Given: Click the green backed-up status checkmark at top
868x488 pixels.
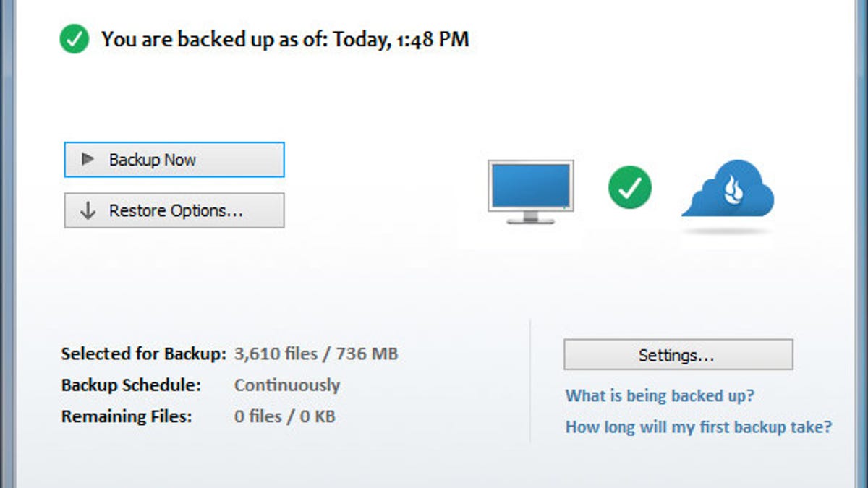Looking at the screenshot, I should pyautogui.click(x=75, y=39).
